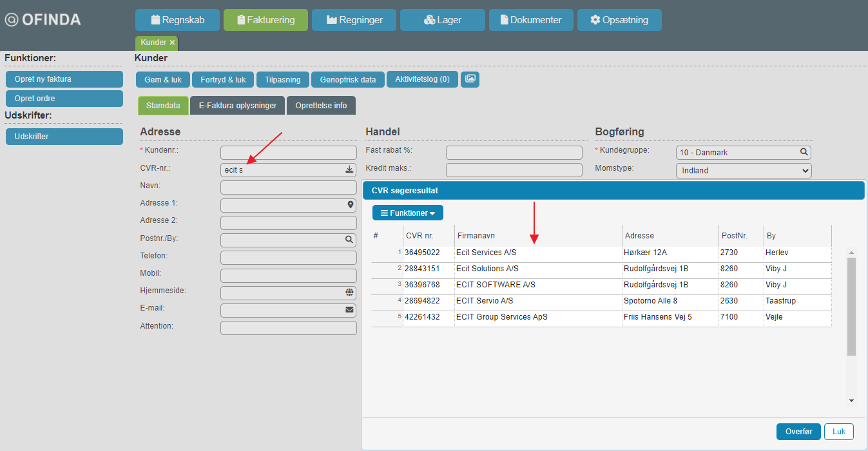Image resolution: width=868 pixels, height=451 pixels.
Task: Click the Udskrifter button
Action: point(64,137)
